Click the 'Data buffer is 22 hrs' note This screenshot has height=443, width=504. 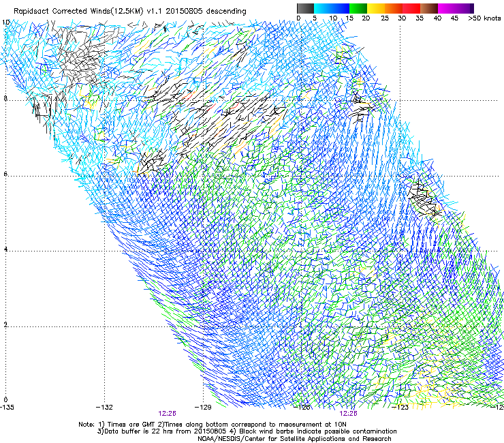[163, 431]
